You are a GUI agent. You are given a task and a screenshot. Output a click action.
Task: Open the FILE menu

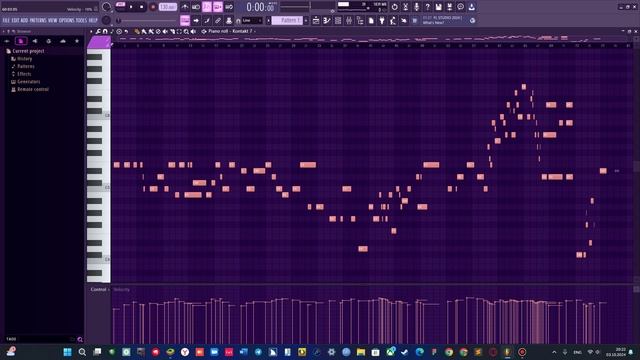click(x=6, y=20)
